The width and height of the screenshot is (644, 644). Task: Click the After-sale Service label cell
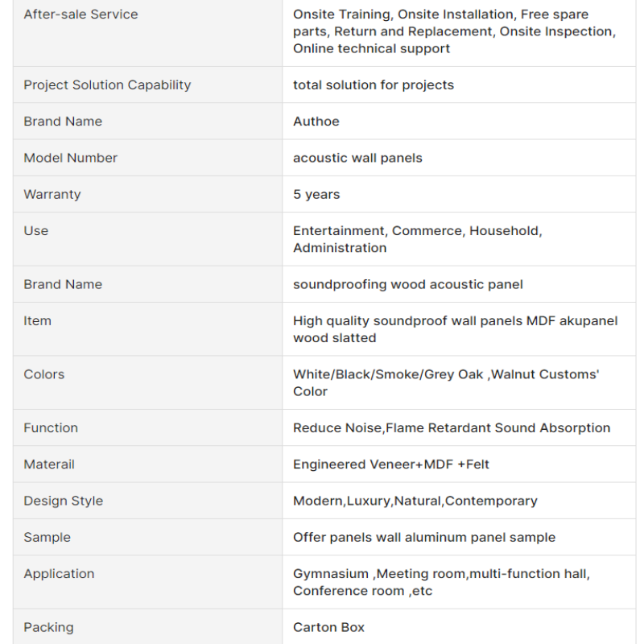coord(80,14)
